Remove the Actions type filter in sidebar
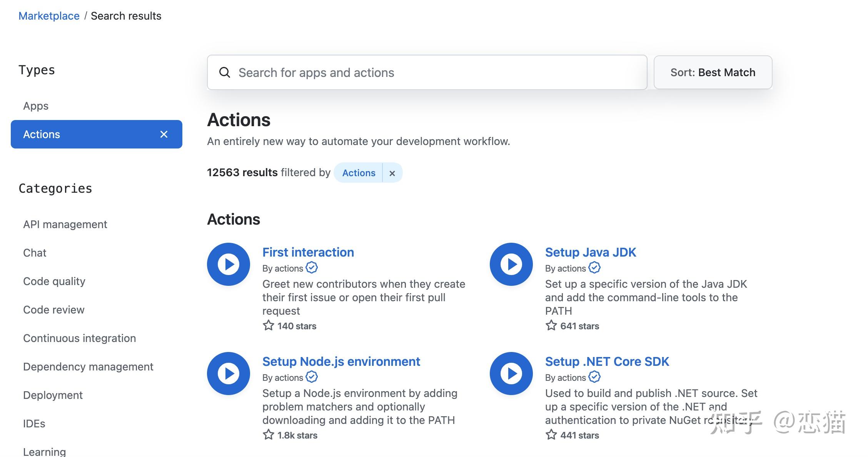The image size is (868, 457). (x=164, y=134)
